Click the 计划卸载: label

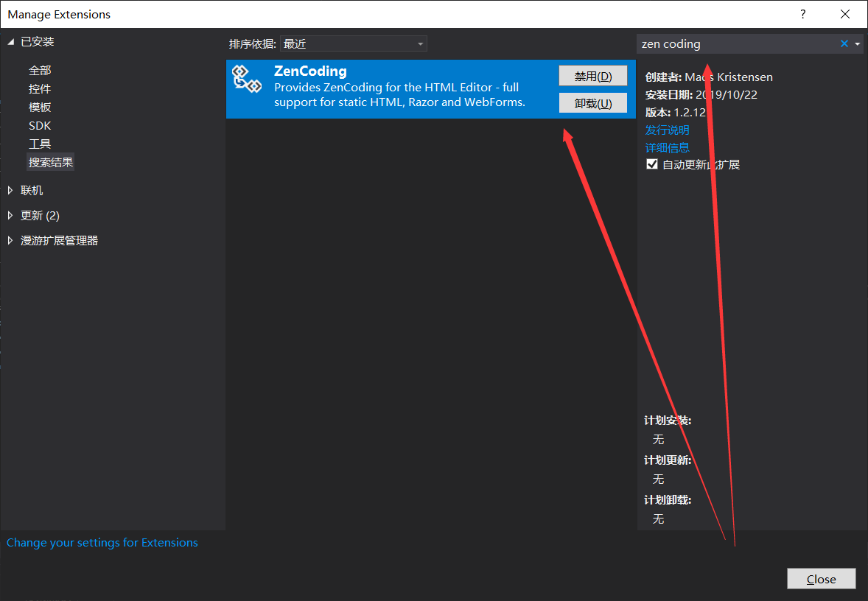pyautogui.click(x=668, y=500)
